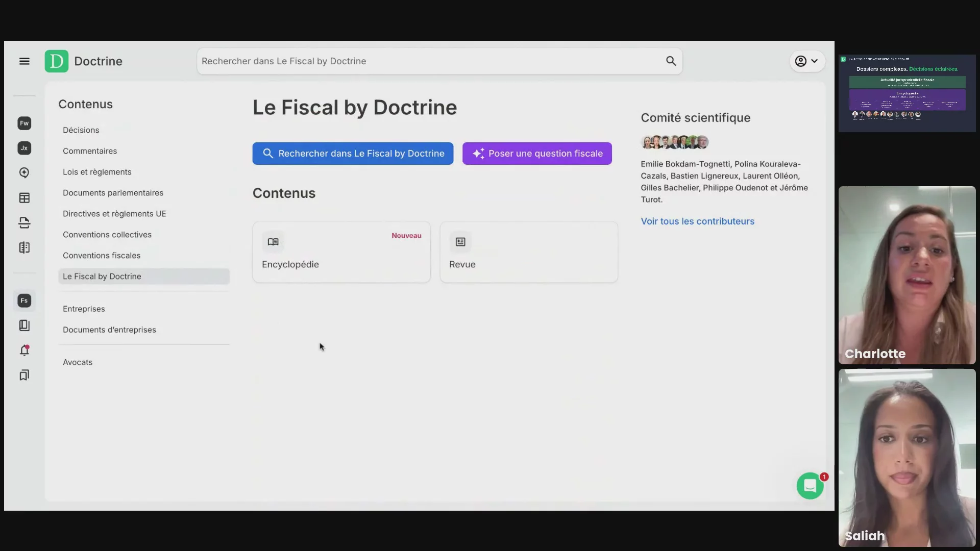Click Poser une question fiscale button
Image resolution: width=980 pixels, height=551 pixels.
pos(537,154)
